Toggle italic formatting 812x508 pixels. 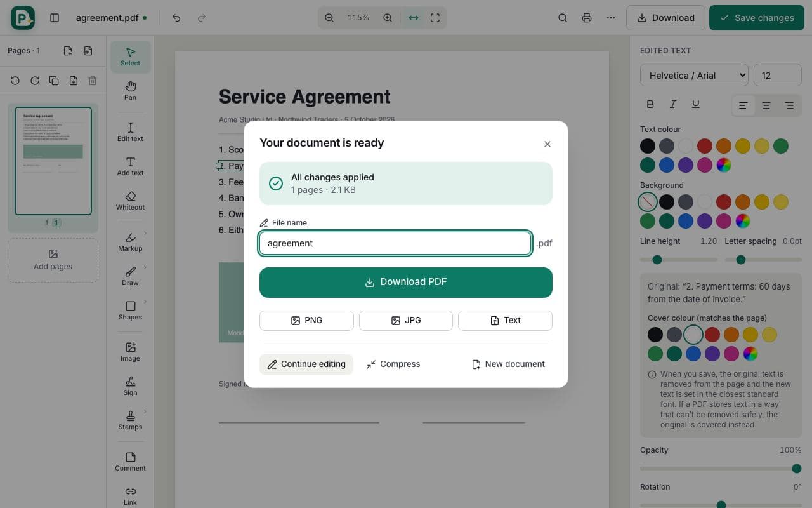pyautogui.click(x=672, y=104)
